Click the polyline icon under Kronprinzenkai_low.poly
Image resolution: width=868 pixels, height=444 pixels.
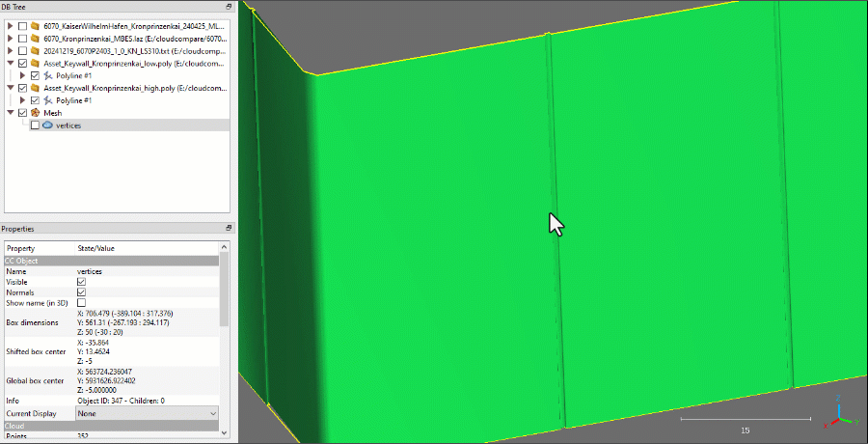(48, 75)
